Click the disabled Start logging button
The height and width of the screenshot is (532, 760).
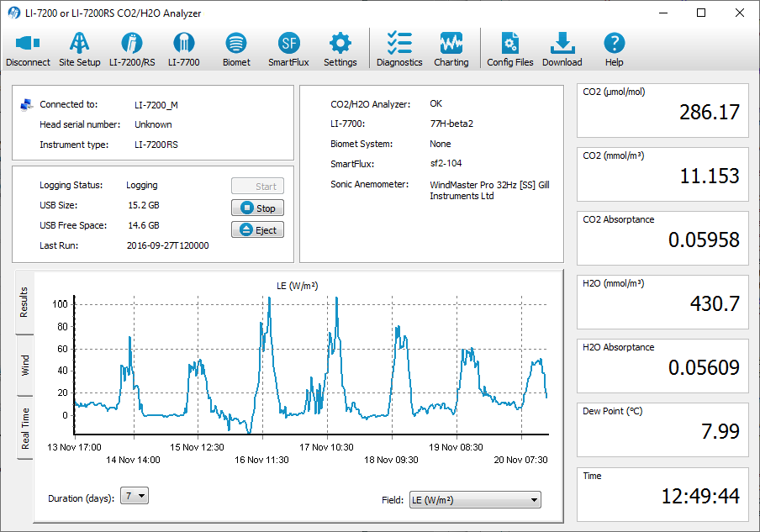point(257,186)
